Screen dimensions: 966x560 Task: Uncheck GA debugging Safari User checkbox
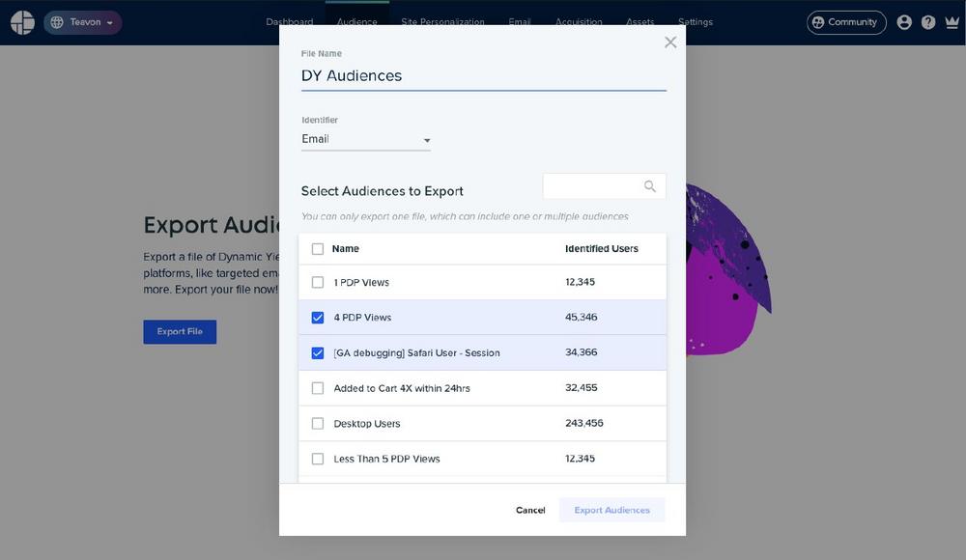point(318,353)
